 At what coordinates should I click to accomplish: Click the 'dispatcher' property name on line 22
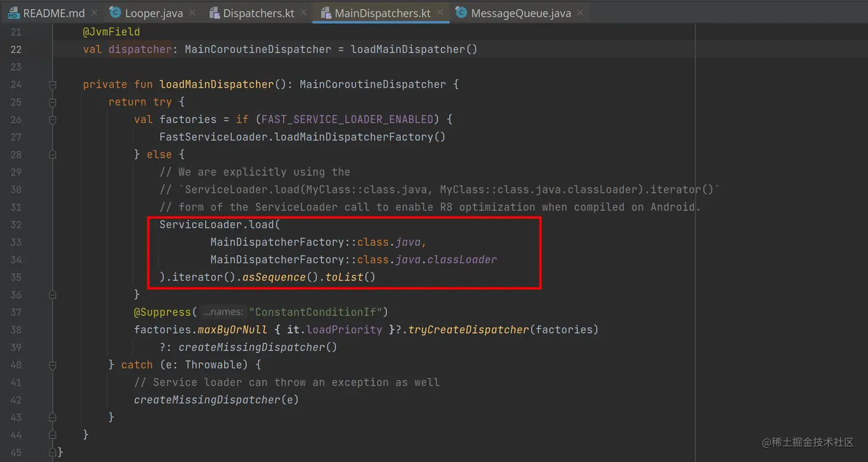coord(140,49)
